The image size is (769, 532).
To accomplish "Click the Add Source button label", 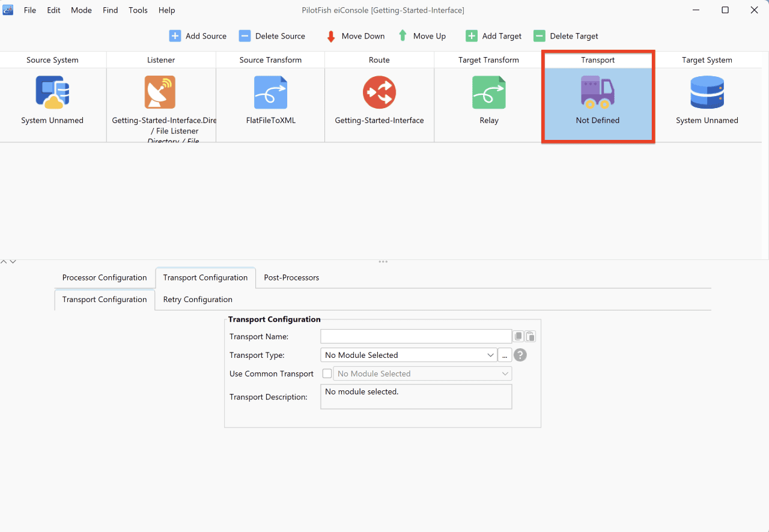I will point(206,36).
